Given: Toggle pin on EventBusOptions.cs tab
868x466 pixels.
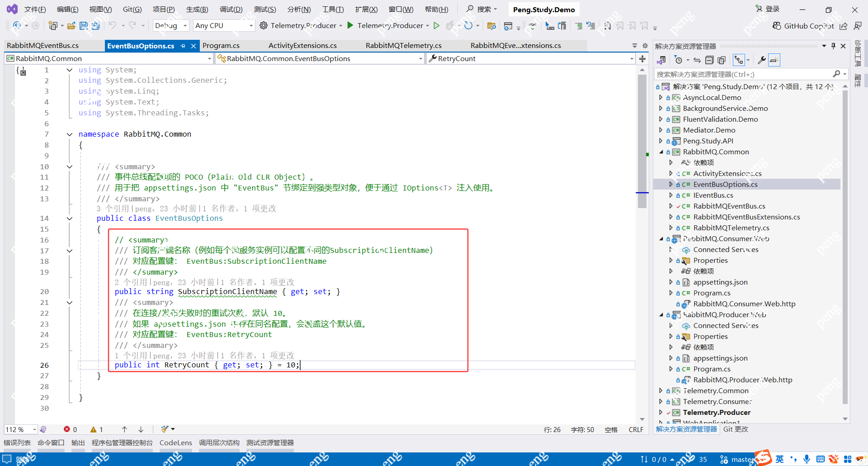Looking at the screenshot, I should pos(183,46).
